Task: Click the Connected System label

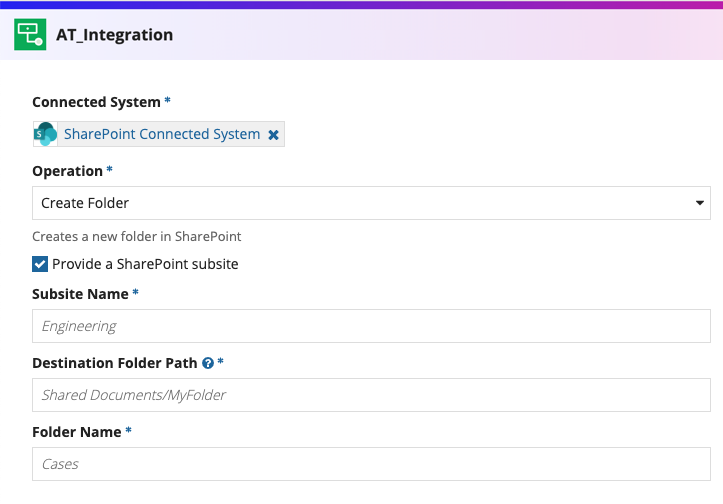Action: click(96, 102)
